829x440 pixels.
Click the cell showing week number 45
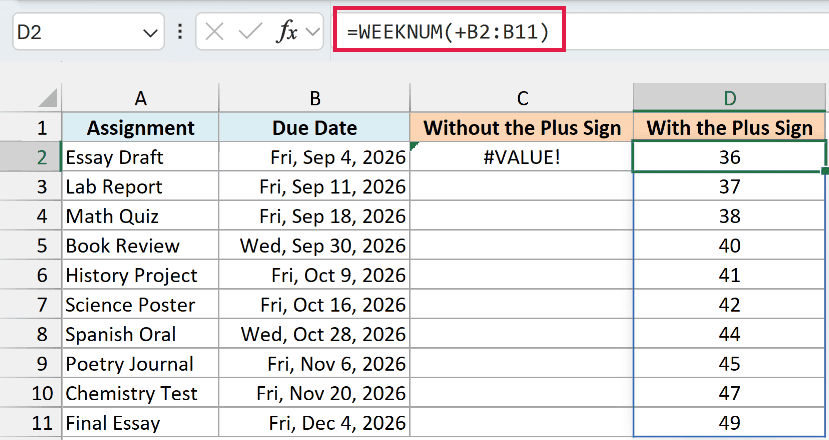point(729,364)
